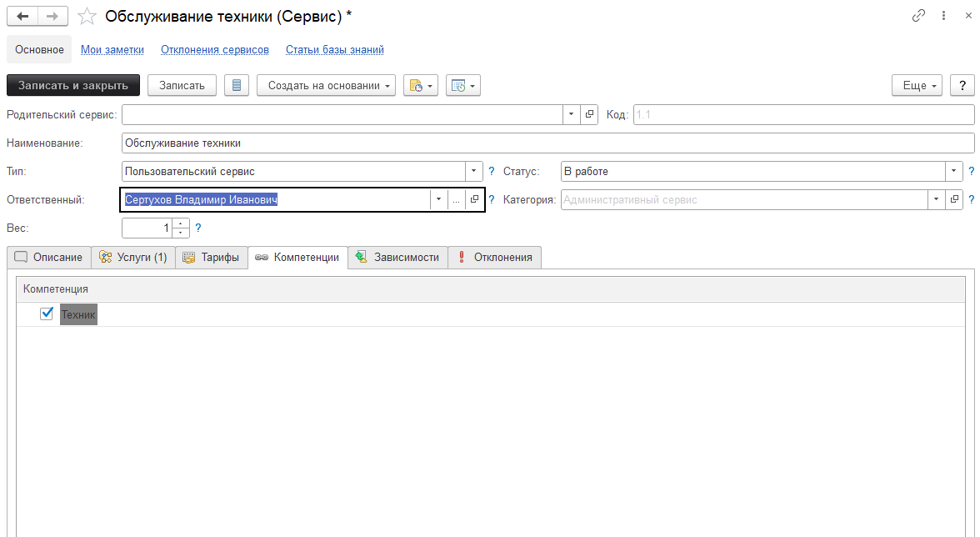Open the Статус dropdown list

coord(954,171)
